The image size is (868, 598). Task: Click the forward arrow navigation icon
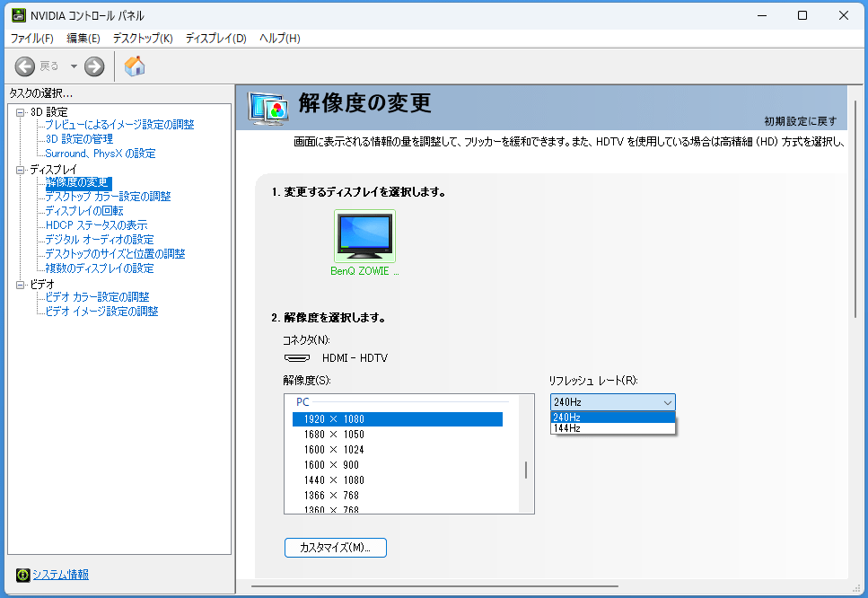[94, 66]
